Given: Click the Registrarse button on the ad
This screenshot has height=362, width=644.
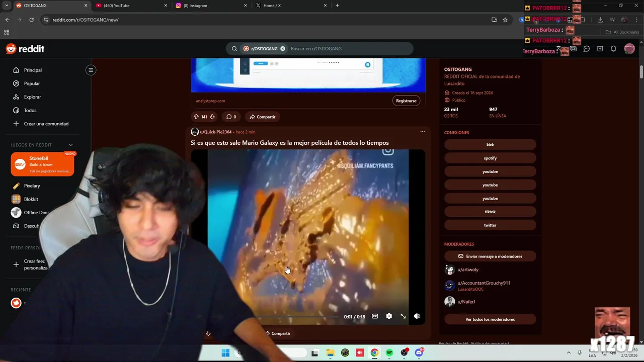Looking at the screenshot, I should click(406, 101).
